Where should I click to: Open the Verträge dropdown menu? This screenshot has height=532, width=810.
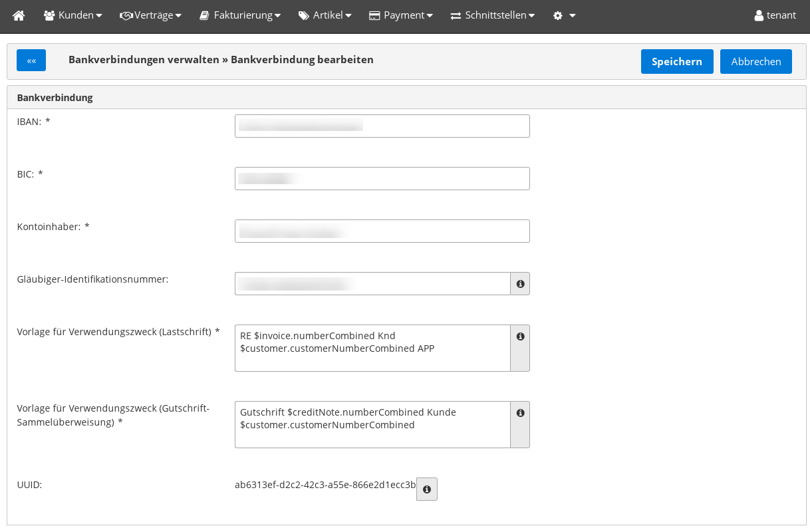coord(151,15)
